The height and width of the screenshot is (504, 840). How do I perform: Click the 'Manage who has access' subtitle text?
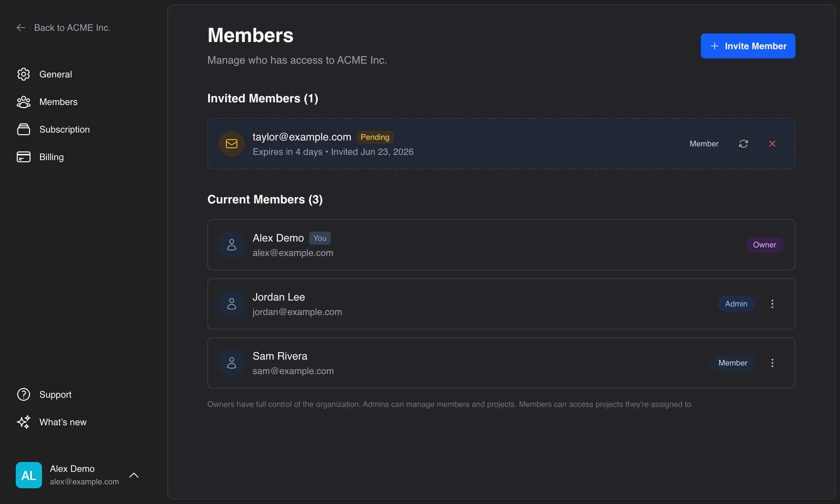pos(297,60)
